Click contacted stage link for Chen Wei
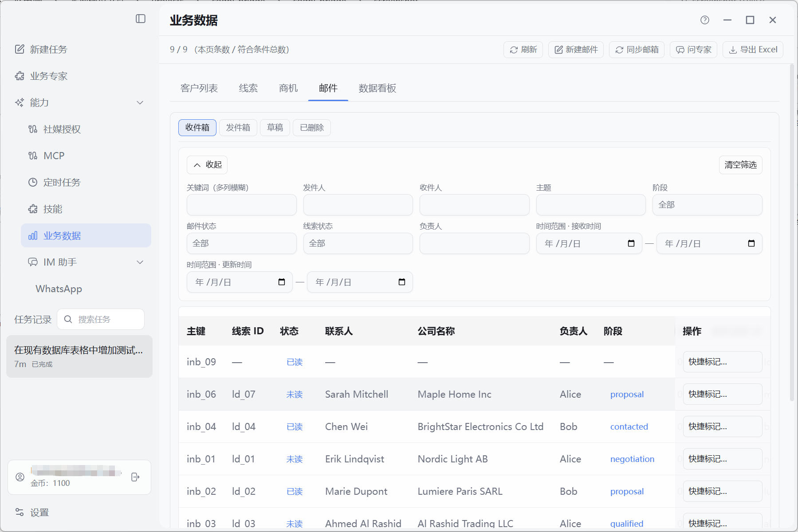Viewport: 798px width, 532px height. pyautogui.click(x=629, y=426)
